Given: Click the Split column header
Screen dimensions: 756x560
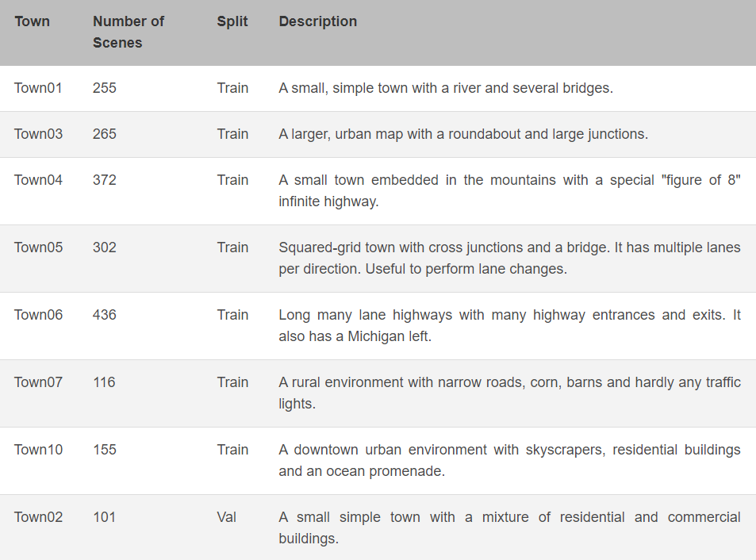Looking at the screenshot, I should point(232,22).
